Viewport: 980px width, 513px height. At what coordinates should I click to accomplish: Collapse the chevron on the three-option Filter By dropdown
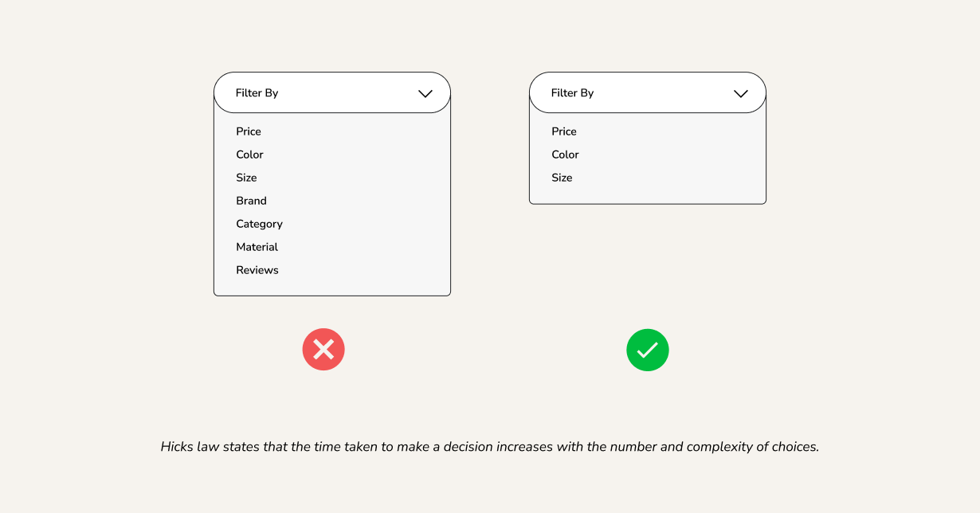(x=741, y=93)
